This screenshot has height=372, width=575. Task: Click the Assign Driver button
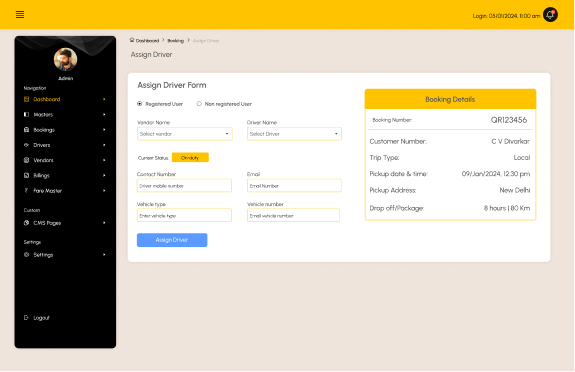coord(172,240)
